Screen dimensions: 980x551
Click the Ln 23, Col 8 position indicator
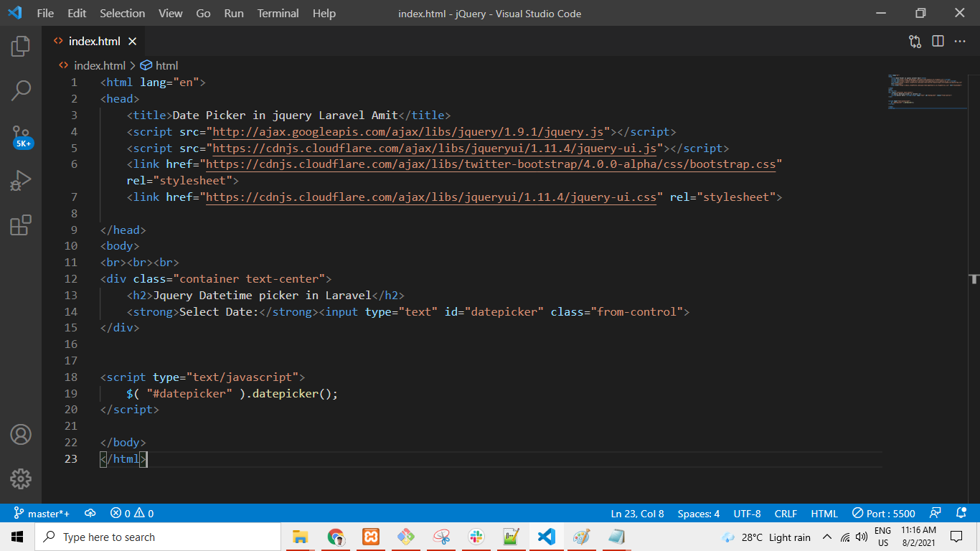point(638,514)
